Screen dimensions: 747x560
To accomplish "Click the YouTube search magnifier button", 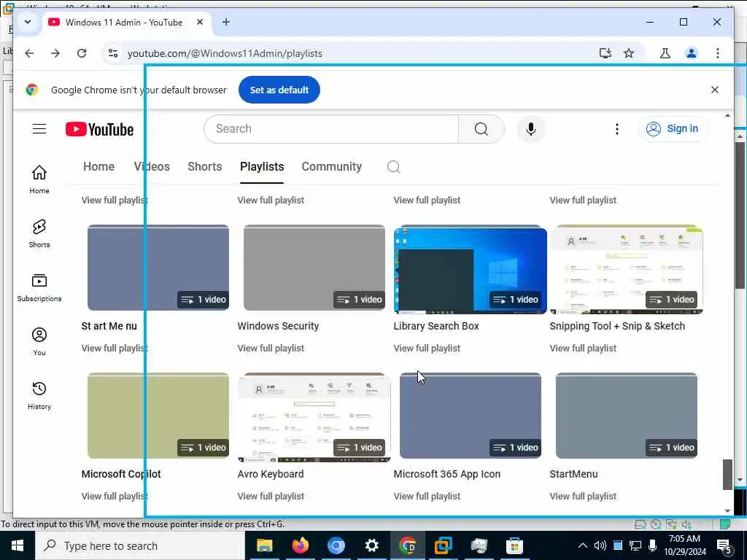I will (481, 128).
